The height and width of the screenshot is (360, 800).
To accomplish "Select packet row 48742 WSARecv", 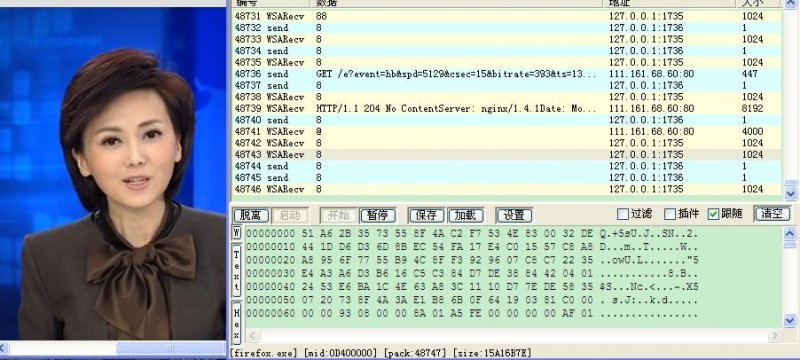I will (507, 143).
